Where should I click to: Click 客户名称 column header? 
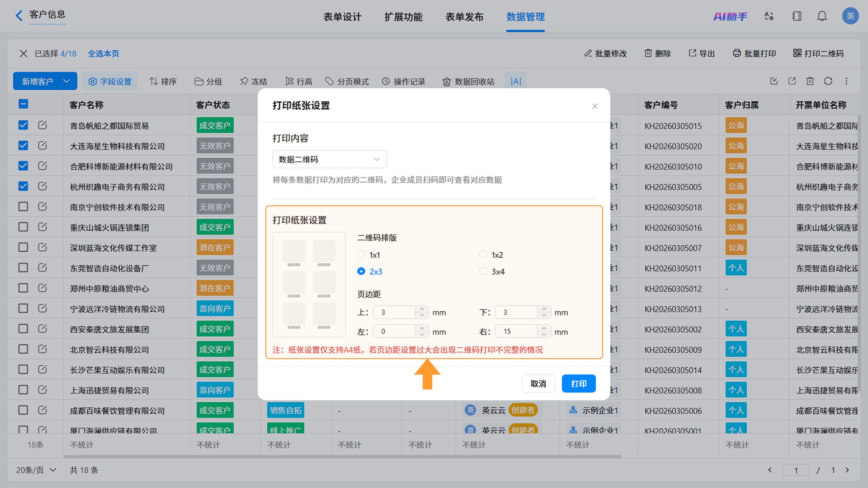pos(86,105)
